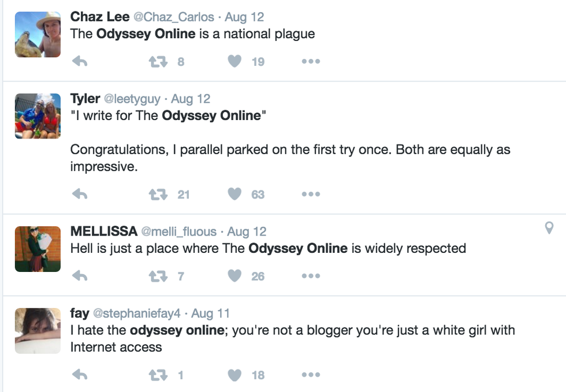Open more options on Tyler's tweet

click(x=310, y=194)
